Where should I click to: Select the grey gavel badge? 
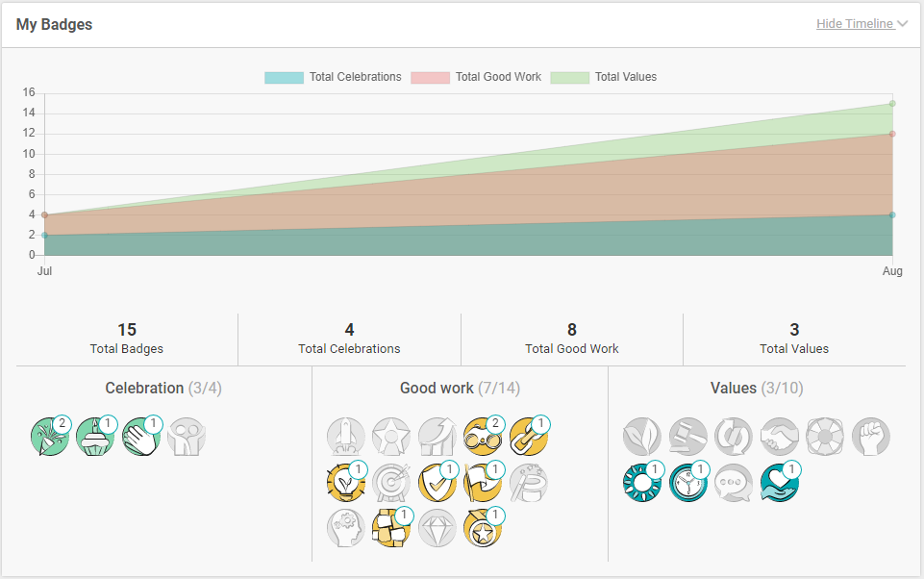coord(687,437)
